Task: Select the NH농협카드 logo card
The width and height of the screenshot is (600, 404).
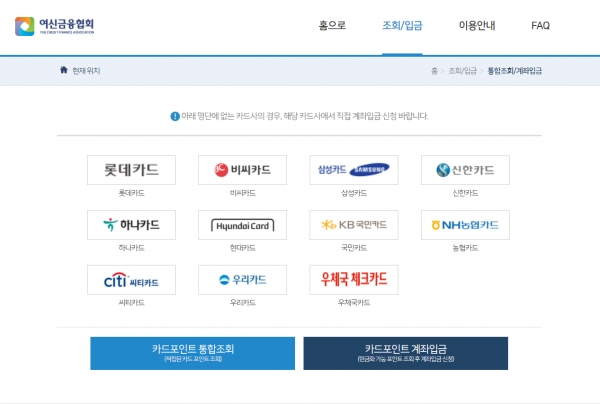Action: [465, 225]
